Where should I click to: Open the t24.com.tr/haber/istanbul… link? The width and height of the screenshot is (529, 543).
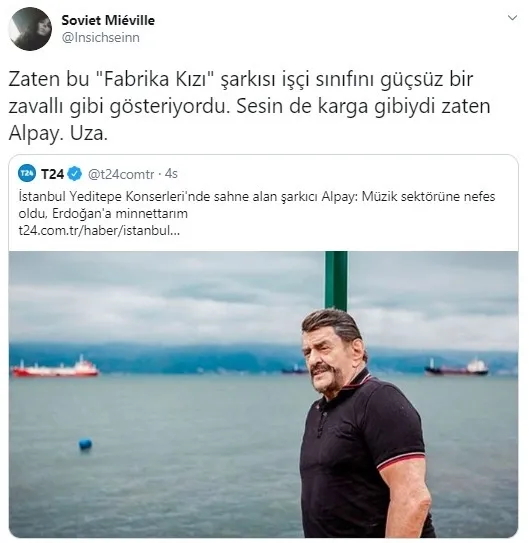point(99,231)
